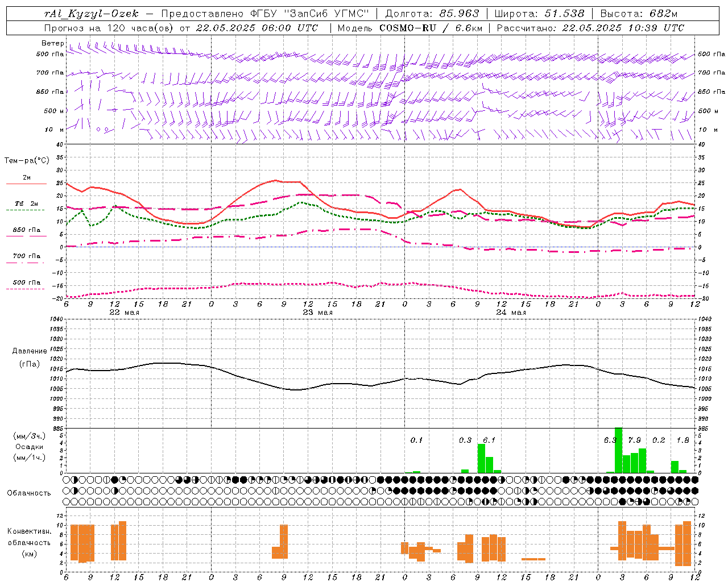Screen dimensions: 728x582
Task: Click the '(мм/1ч.)' precipitation unit label
Action: [x=30, y=458]
